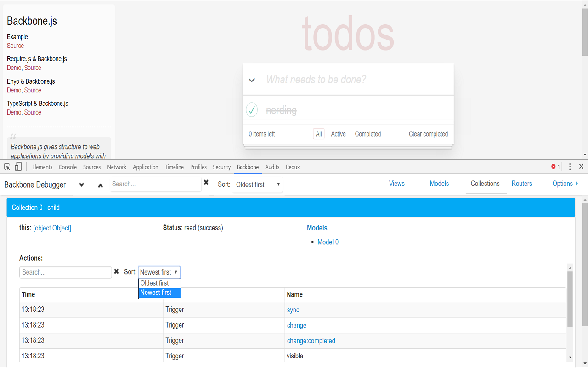Screen dimensions: 588x368
Task: Click inside the Actions search input
Action: [x=64, y=272]
